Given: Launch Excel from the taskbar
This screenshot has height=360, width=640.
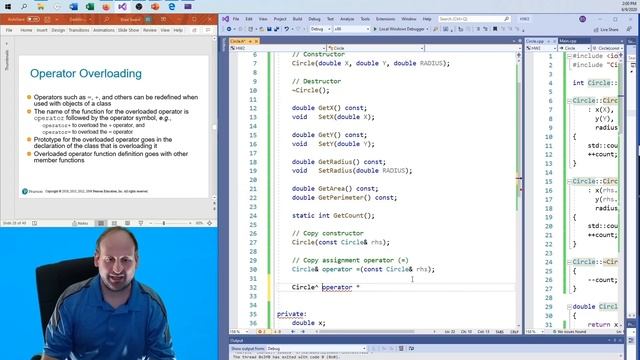Looking at the screenshot, I should pyautogui.click(x=90, y=7).
